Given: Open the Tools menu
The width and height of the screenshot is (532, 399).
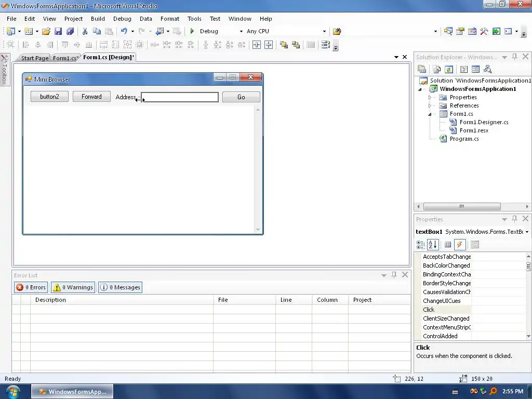Looking at the screenshot, I should click(194, 19).
